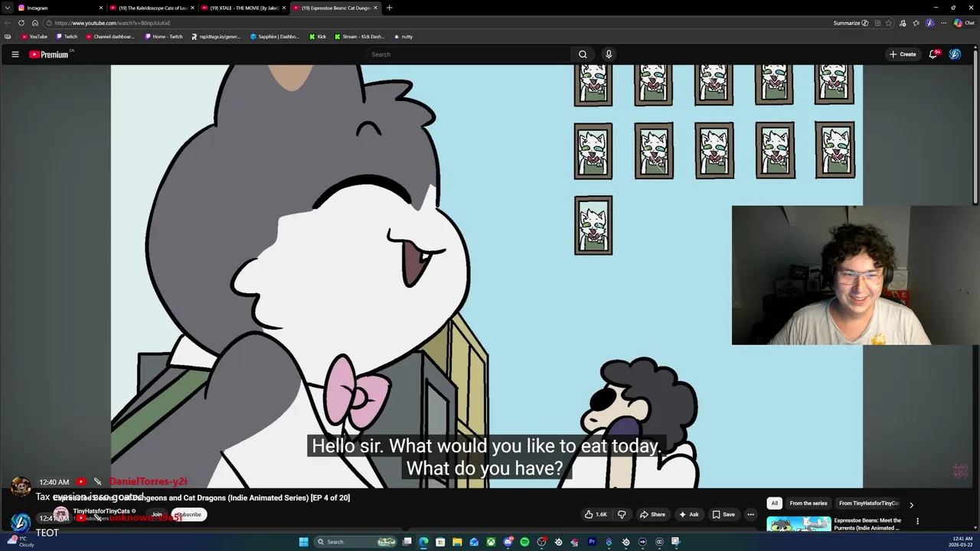This screenshot has width=980, height=551.
Task: Refresh the page in the browser
Action: pyautogui.click(x=21, y=23)
